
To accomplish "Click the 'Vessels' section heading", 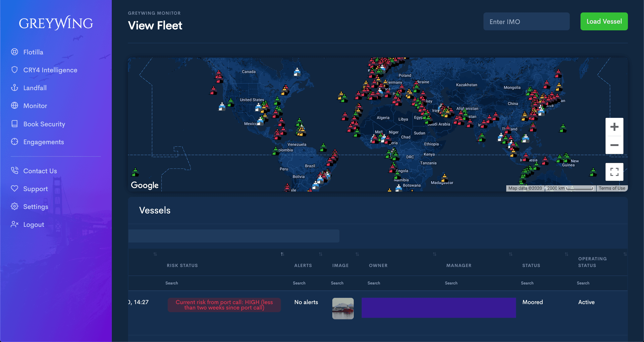I will point(155,210).
